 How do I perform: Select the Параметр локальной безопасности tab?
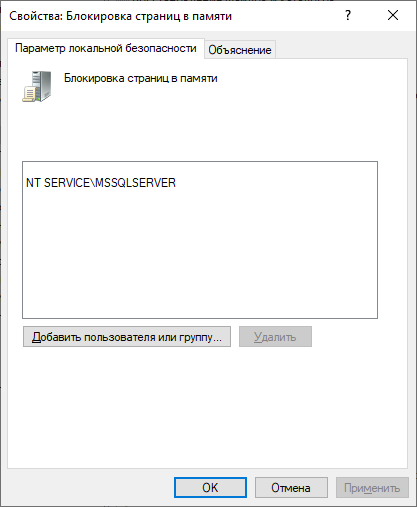pos(106,48)
